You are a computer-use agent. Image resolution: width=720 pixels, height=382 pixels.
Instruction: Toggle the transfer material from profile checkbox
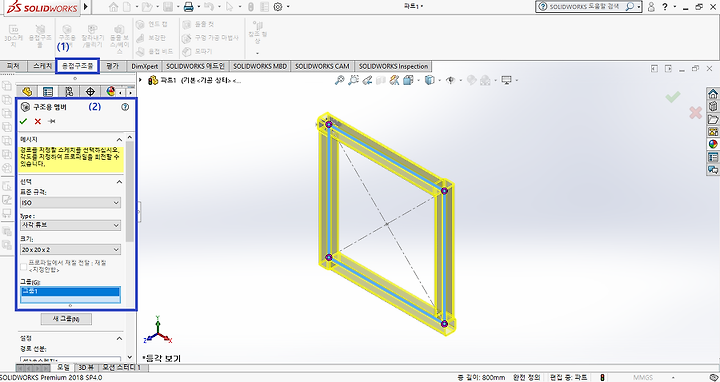point(23,266)
